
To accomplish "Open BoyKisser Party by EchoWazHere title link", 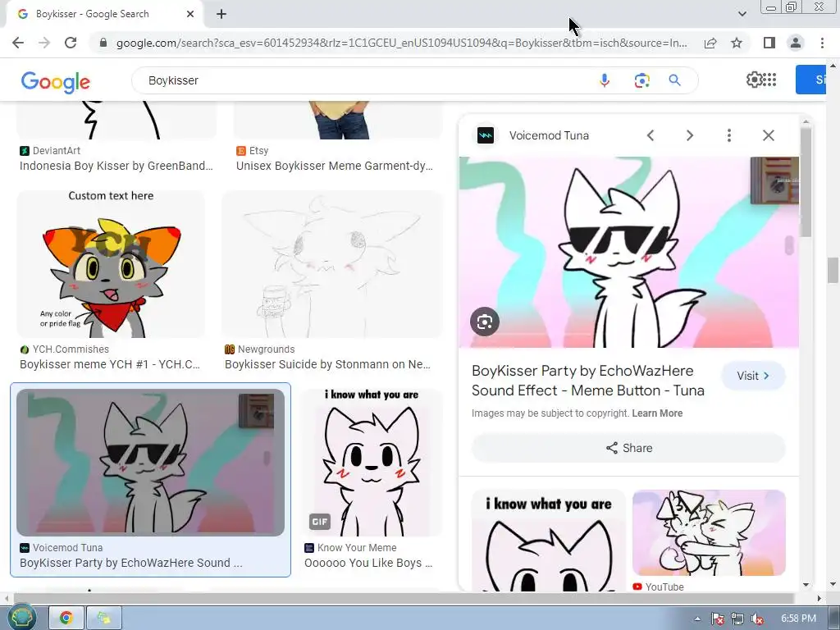I will pos(587,381).
